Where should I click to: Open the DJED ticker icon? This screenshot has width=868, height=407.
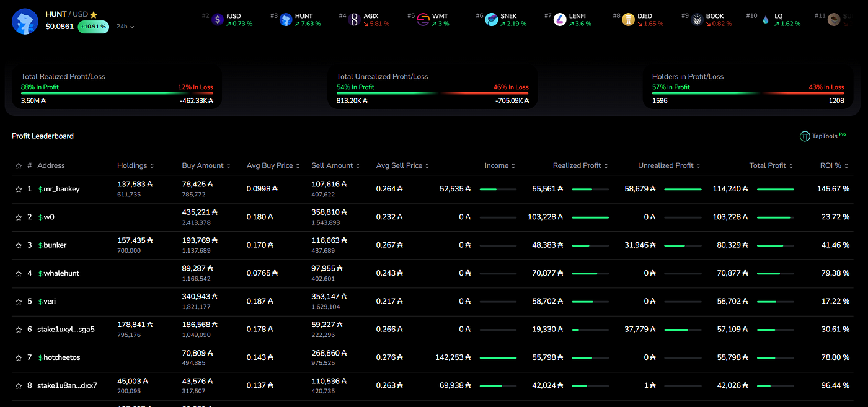tap(629, 20)
